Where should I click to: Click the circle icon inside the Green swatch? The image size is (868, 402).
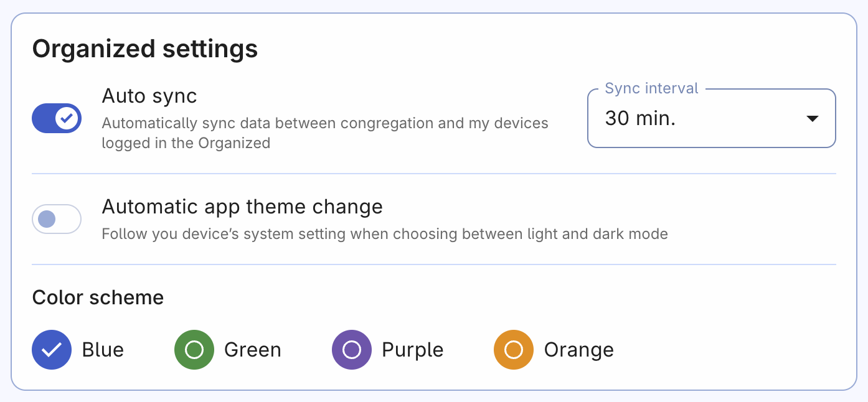(x=194, y=350)
